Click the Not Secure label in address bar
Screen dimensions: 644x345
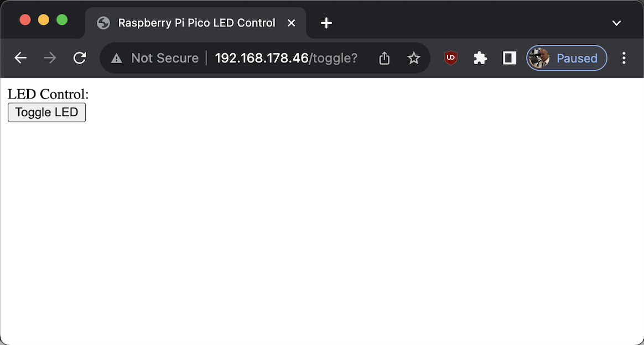[x=165, y=58]
